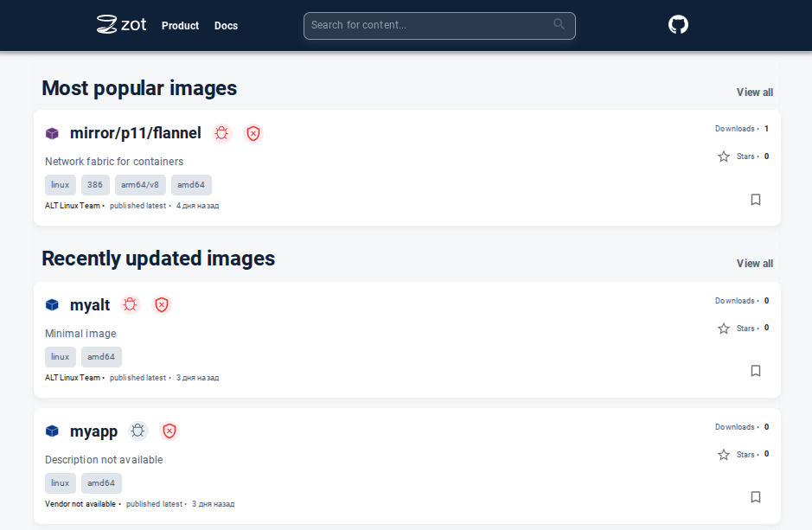Click the vulnerability bug icon beside mirror/p11/flannel

[x=222, y=133]
